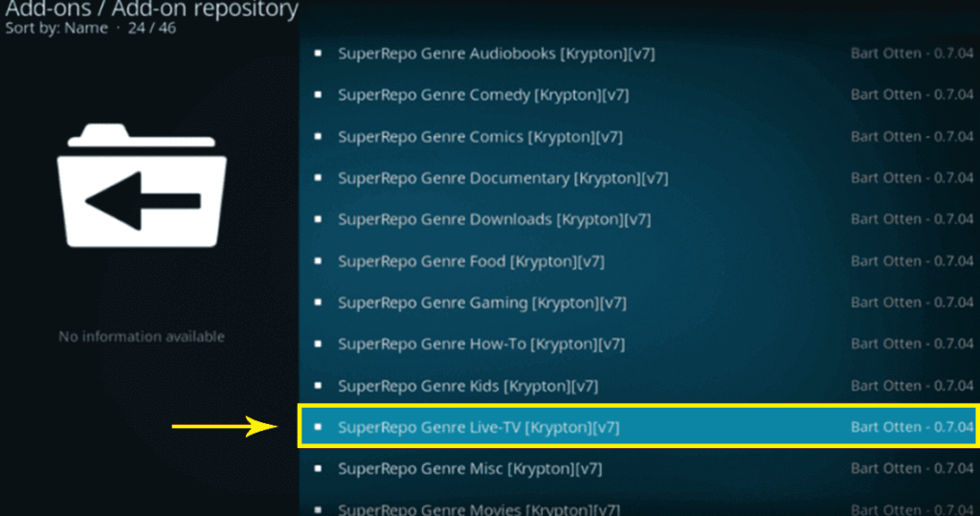Select SuperRepo Genre Gaming [Krypton][v7]

639,303
